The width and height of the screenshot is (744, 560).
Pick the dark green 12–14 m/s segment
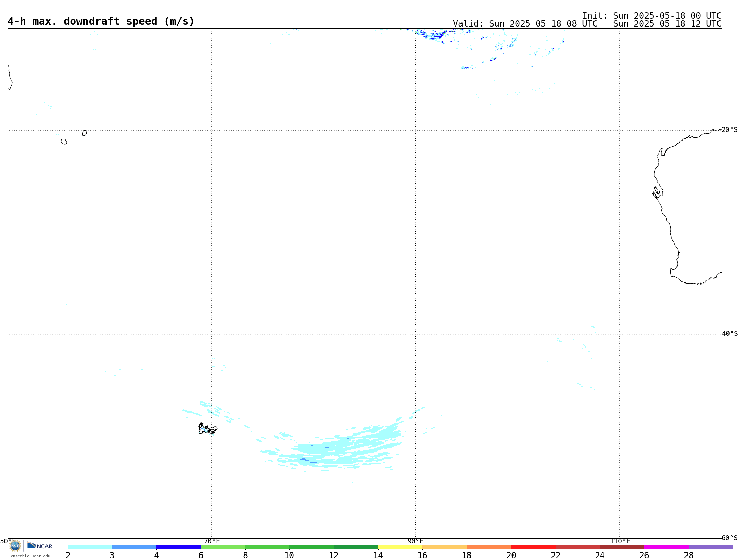(356, 547)
